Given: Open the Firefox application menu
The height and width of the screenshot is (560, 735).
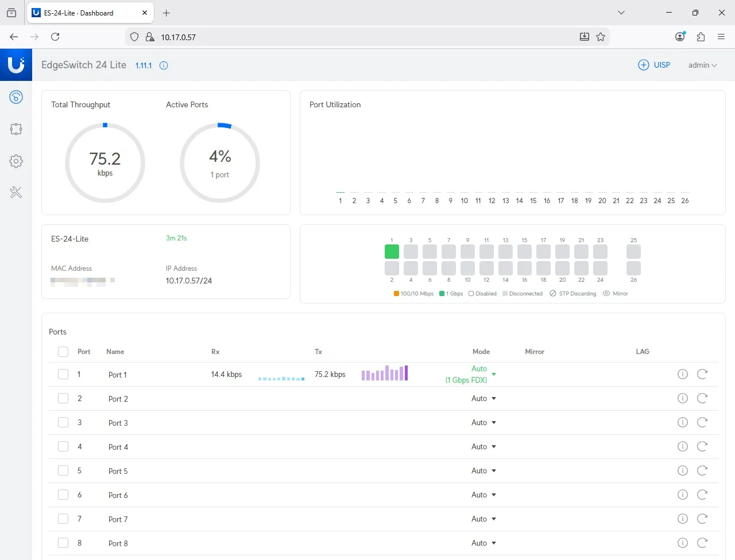Looking at the screenshot, I should click(x=721, y=37).
